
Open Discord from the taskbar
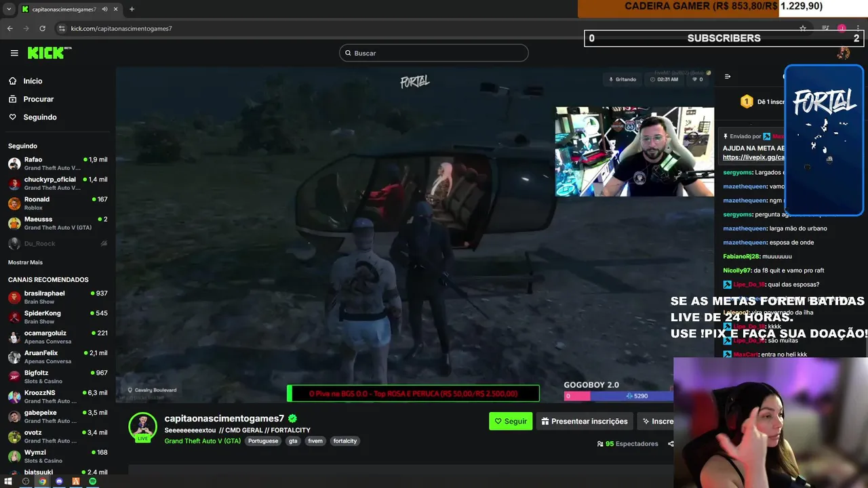point(59,481)
